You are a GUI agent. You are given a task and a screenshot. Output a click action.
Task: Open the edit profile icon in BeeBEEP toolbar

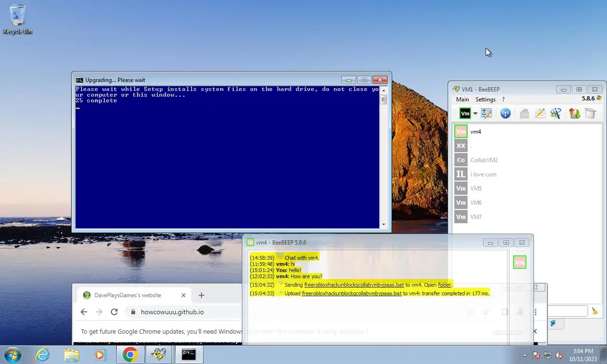click(487, 113)
